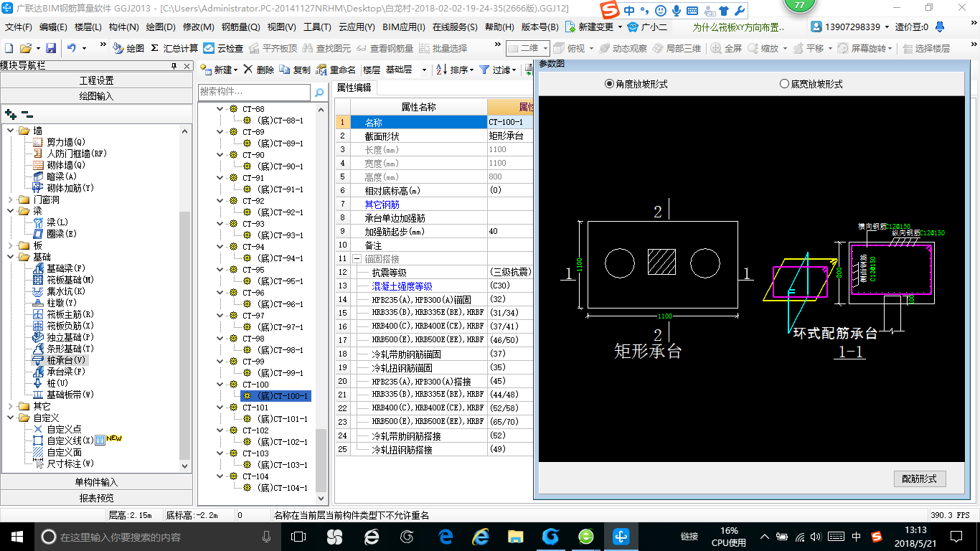Image resolution: width=980 pixels, height=551 pixels.
Task: Collapse the 基础 folder node
Action: (10, 257)
